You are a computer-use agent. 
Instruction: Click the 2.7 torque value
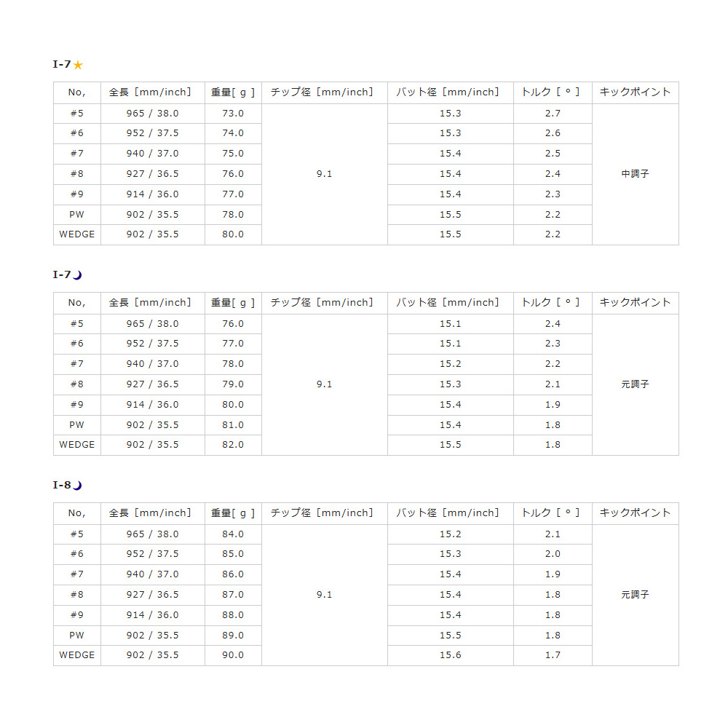pyautogui.click(x=553, y=114)
